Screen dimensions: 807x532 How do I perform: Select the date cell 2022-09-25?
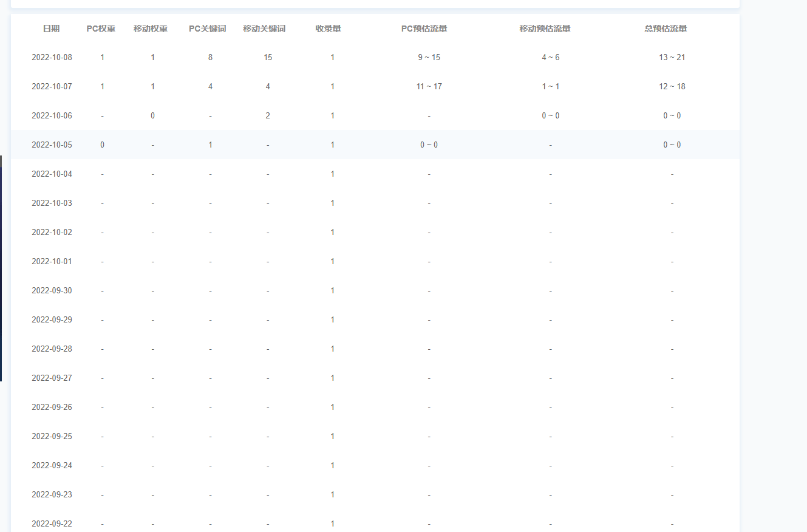click(x=52, y=436)
